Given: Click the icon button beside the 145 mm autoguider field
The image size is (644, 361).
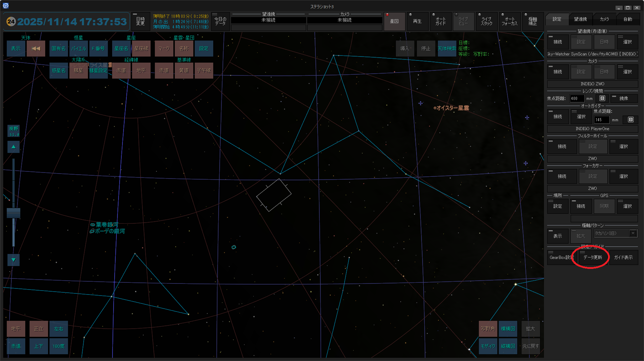Looking at the screenshot, I should [630, 120].
